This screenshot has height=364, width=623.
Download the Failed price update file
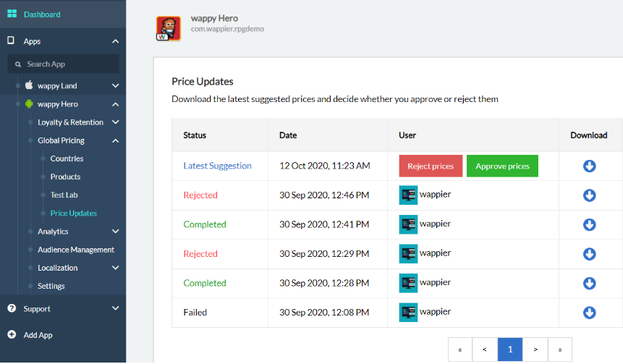[x=589, y=313]
